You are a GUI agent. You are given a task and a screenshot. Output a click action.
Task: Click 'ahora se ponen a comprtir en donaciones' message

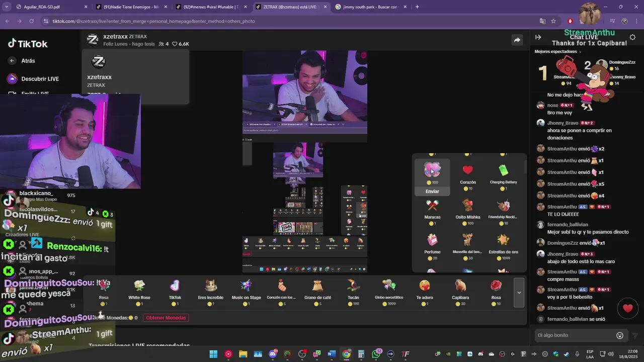pos(580,134)
